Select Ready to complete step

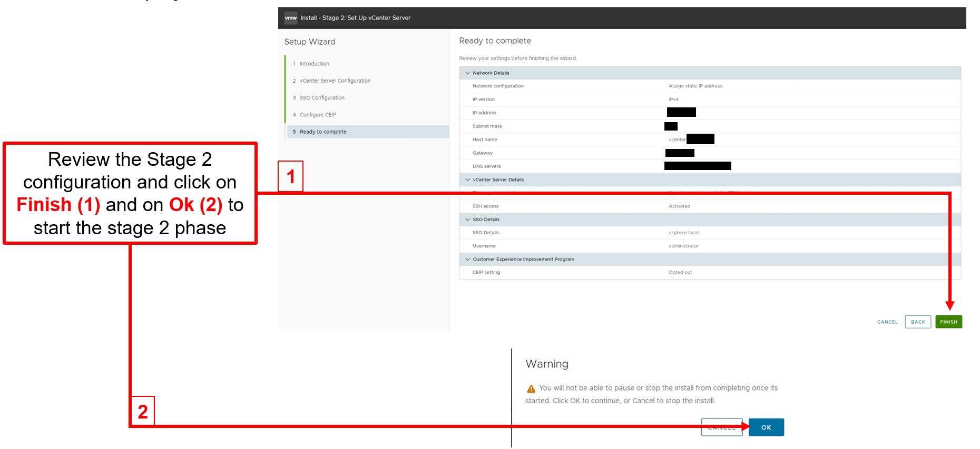(368, 132)
